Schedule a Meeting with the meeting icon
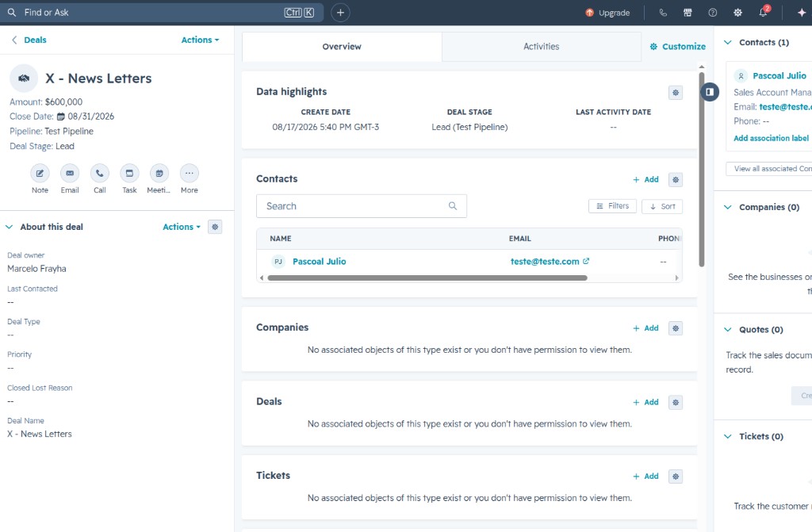Screen dimensions: 812x532 [x=159, y=174]
